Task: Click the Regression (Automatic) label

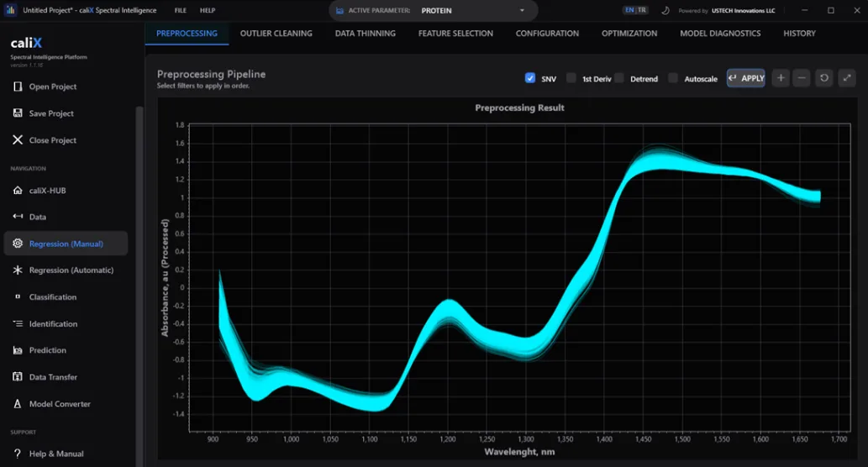Action: (71, 270)
